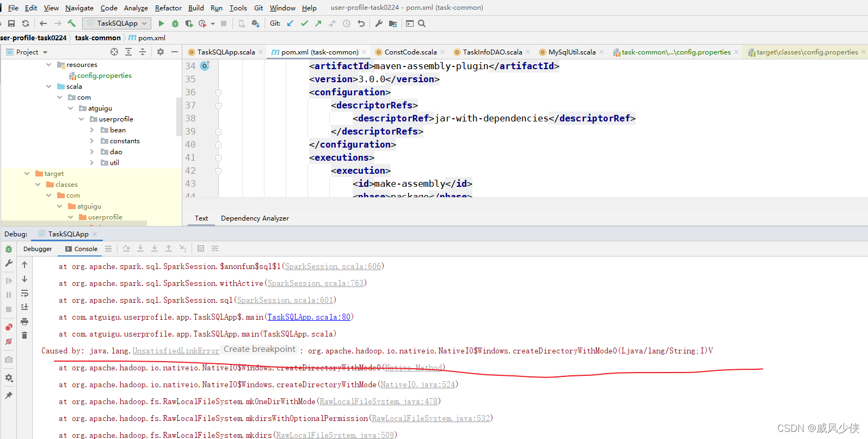This screenshot has width=868, height=439.
Task: Click up-arrow icon in console gutter
Action: (x=24, y=265)
